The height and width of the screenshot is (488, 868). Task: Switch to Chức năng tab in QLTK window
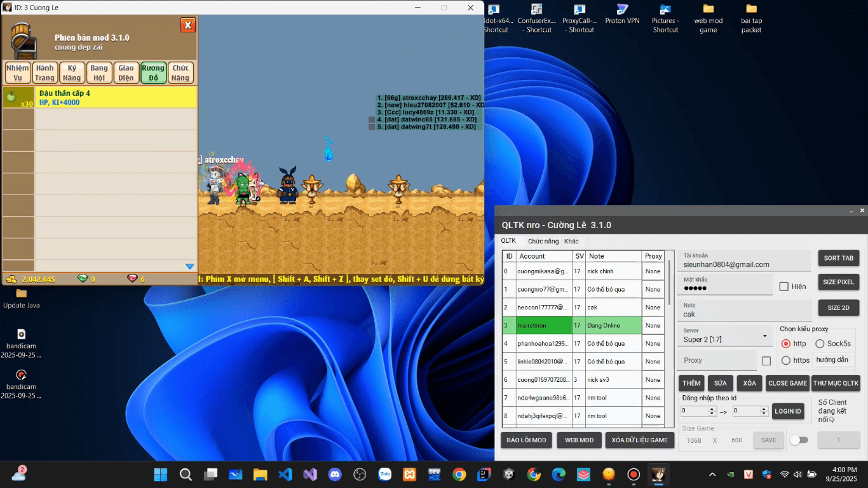point(543,241)
